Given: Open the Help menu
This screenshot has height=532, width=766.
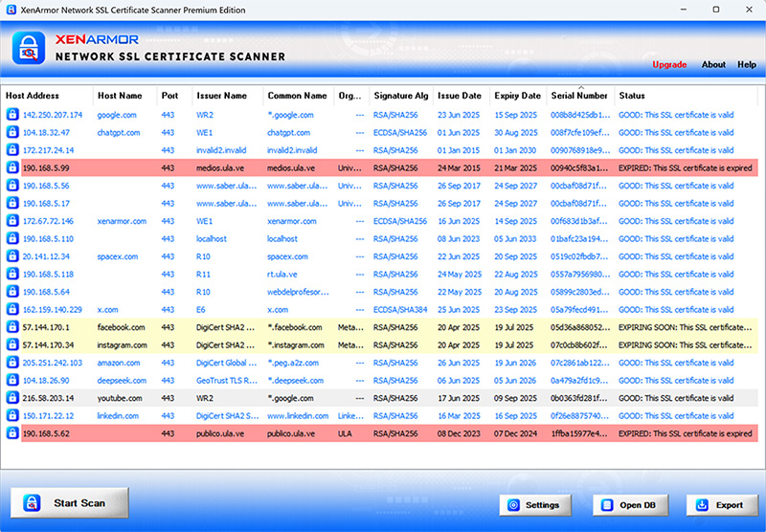Looking at the screenshot, I should pyautogui.click(x=747, y=64).
